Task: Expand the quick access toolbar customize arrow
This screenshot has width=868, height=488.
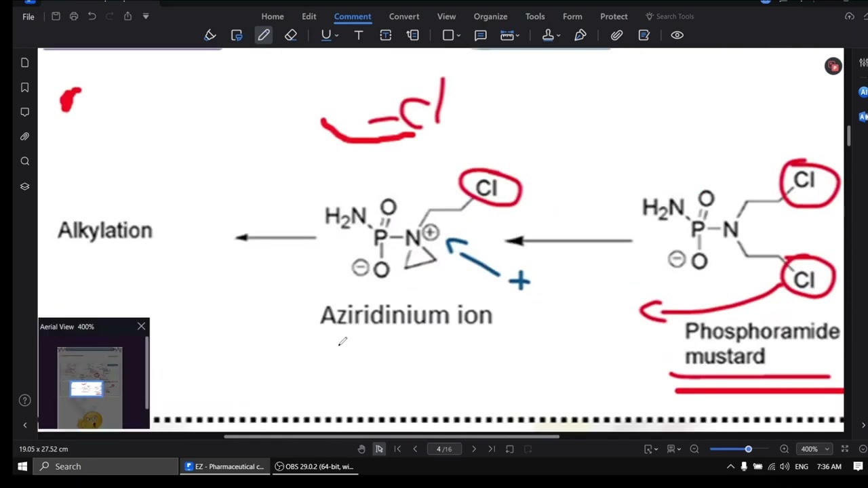Action: 146,16
